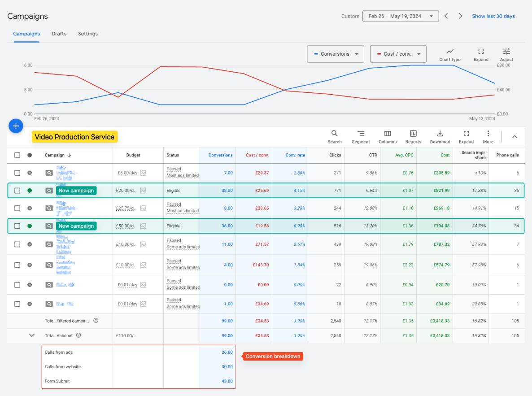The width and height of the screenshot is (532, 396).
Task: Select checkbox for £20.00/day eligible campaign
Action: coord(17,190)
